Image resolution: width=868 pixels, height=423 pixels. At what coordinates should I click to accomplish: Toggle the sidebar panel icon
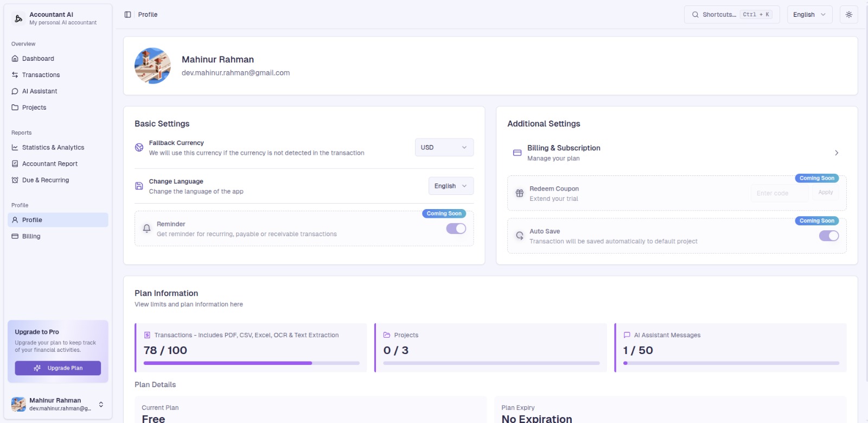pyautogui.click(x=127, y=15)
